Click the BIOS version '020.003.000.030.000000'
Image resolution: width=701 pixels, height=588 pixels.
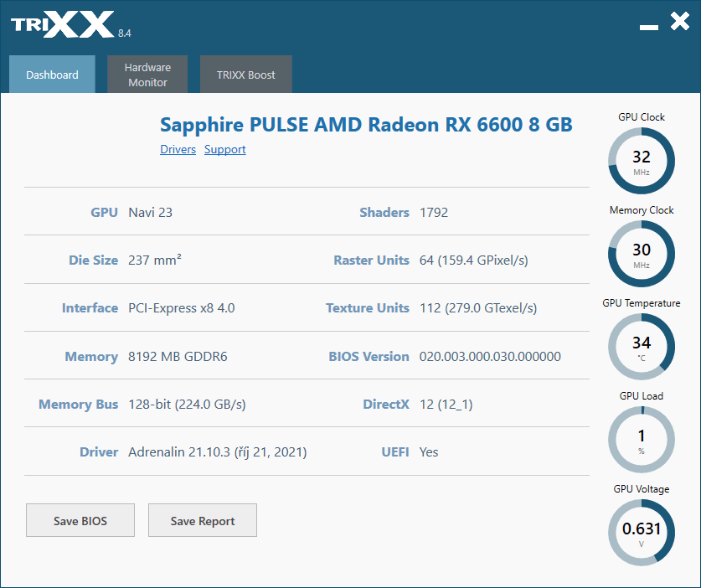tap(490, 356)
